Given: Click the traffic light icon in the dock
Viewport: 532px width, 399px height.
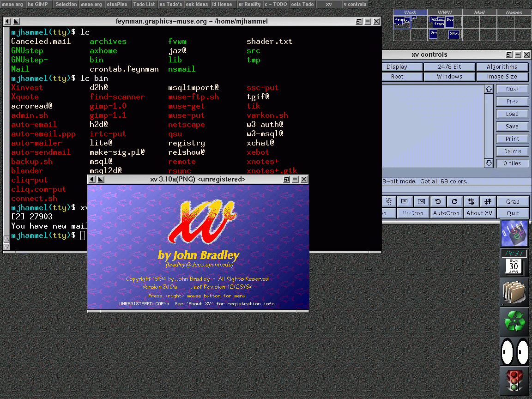Looking at the screenshot, I should 514,381.
